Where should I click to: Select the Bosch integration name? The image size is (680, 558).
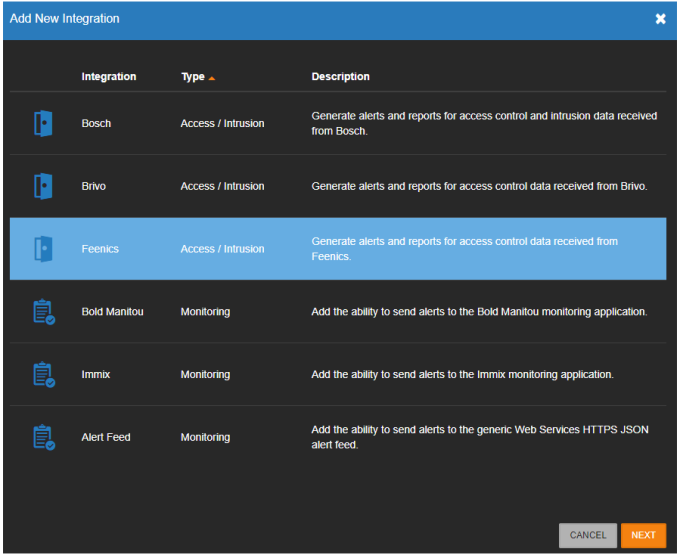96,124
